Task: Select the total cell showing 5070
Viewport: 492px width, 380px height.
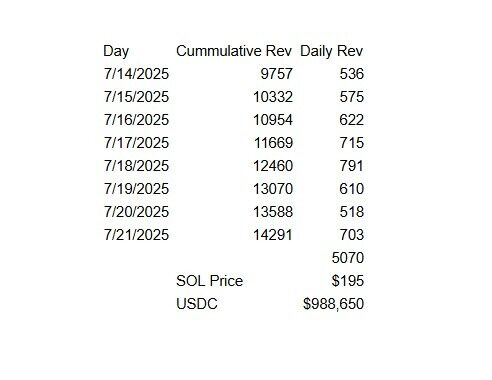Action: pyautogui.click(x=348, y=258)
